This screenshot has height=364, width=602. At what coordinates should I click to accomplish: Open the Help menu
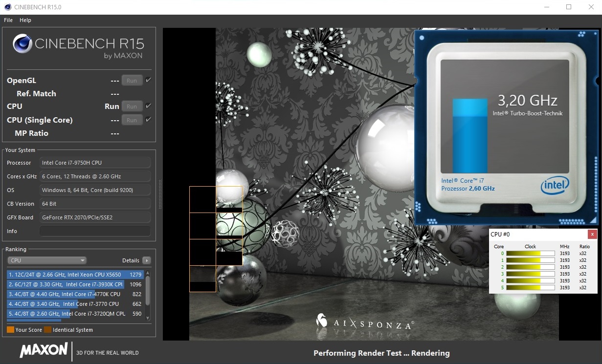[25, 20]
